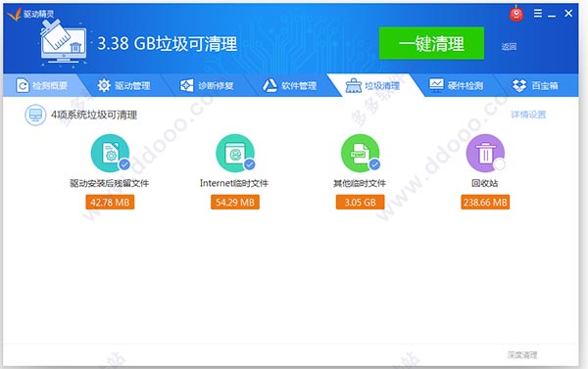The width and height of the screenshot is (588, 369).
Task: Switch to the 驱动管理 tab
Action: [123, 86]
